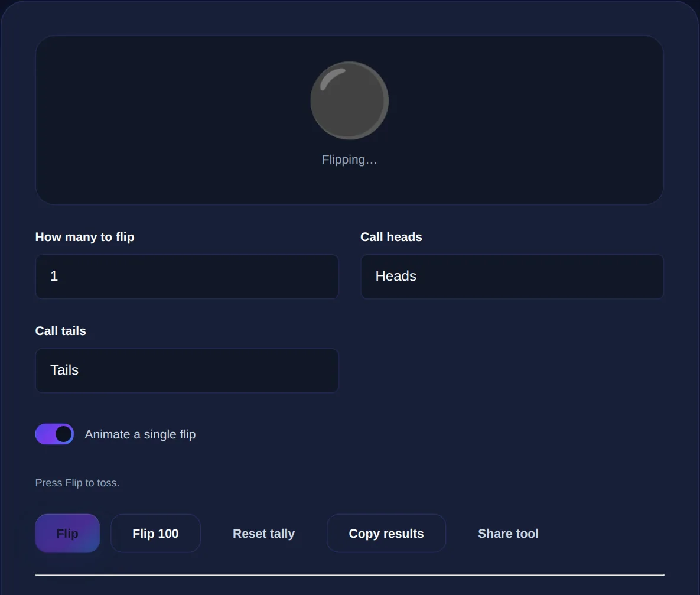Click the Call tails text field
The height and width of the screenshot is (595, 700).
click(x=187, y=370)
